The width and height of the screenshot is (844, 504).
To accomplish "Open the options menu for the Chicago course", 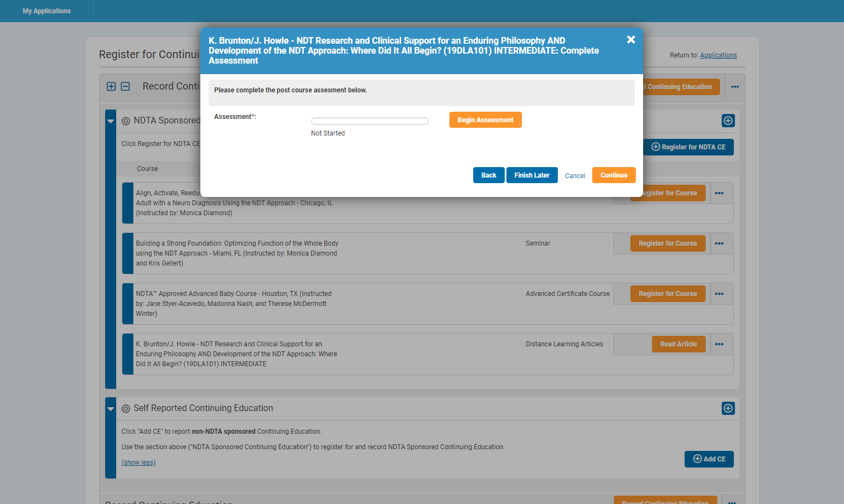I will coord(719,193).
